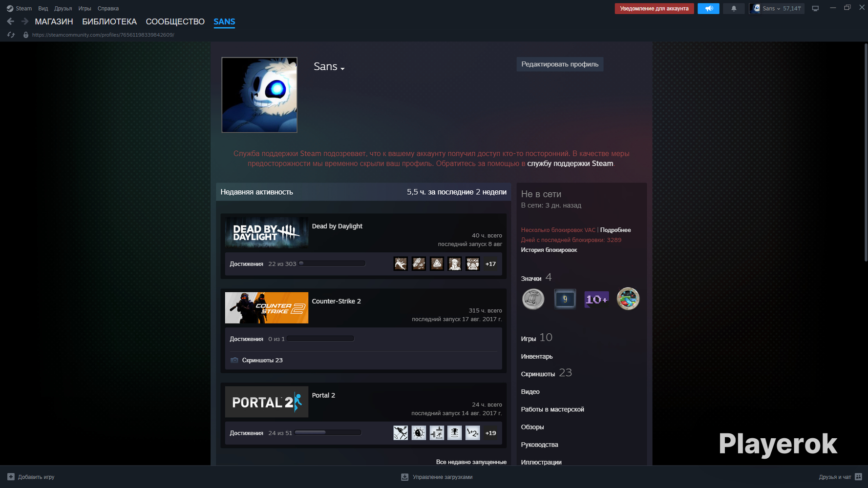The image size is (868, 488).
Task: Open Работы в мастерской link
Action: tap(552, 409)
